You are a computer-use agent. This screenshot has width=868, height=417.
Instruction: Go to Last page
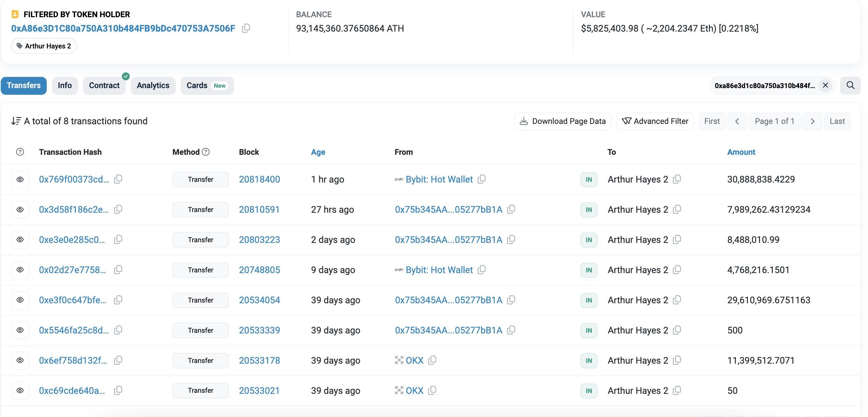(x=837, y=121)
